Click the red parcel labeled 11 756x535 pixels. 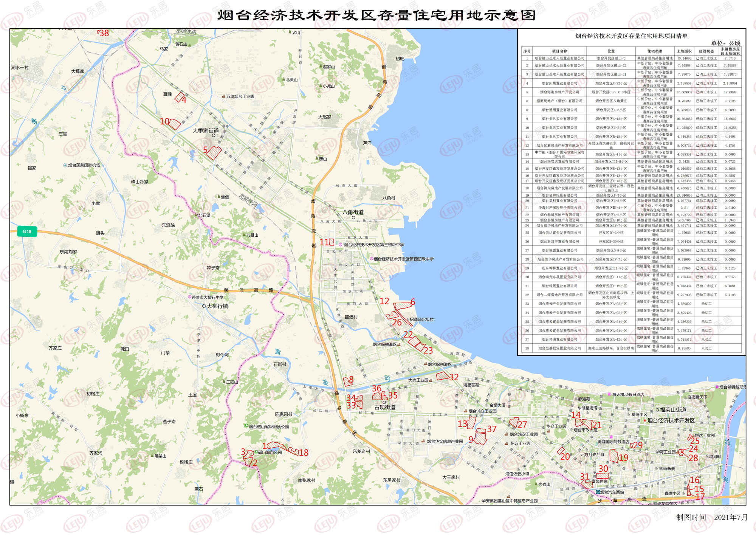pyautogui.click(x=332, y=242)
